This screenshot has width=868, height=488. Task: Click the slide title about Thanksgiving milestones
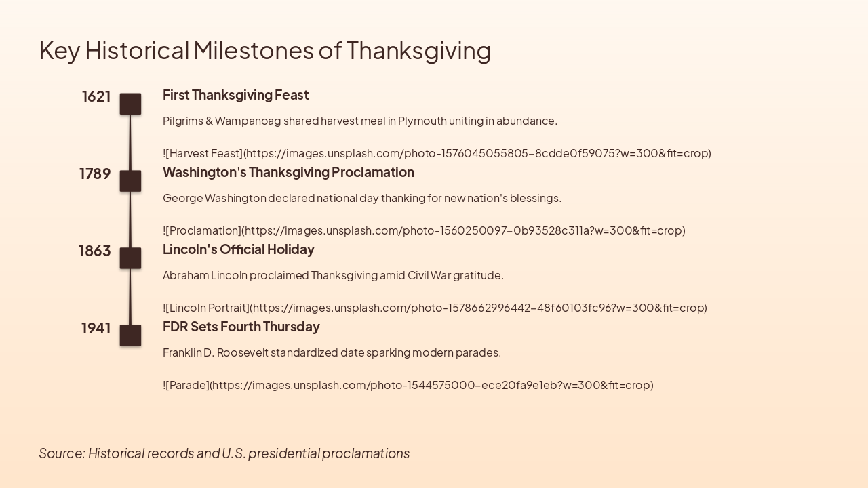[264, 50]
